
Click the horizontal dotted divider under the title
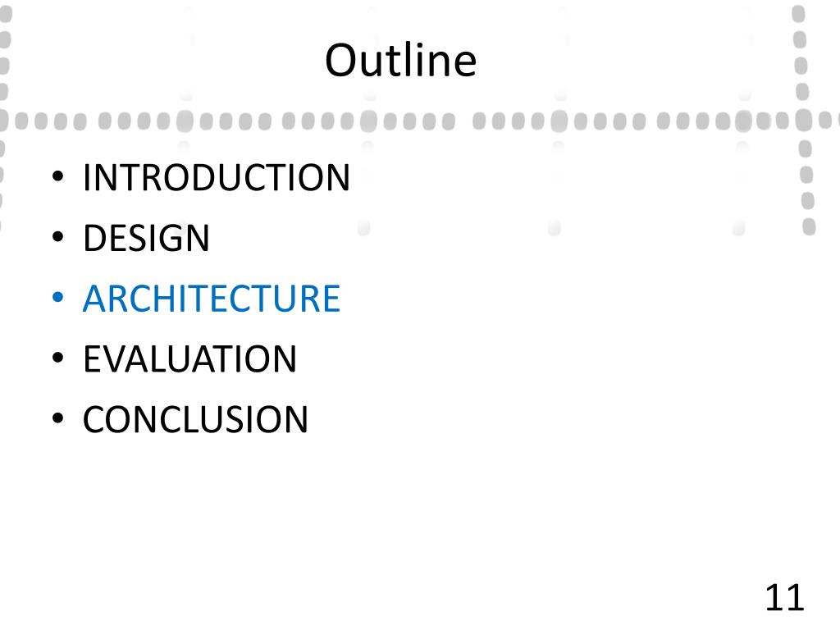point(418,121)
